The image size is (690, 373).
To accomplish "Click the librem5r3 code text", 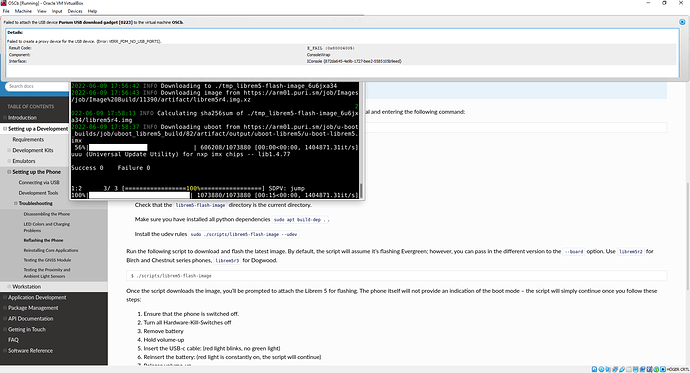I will [x=227, y=260].
